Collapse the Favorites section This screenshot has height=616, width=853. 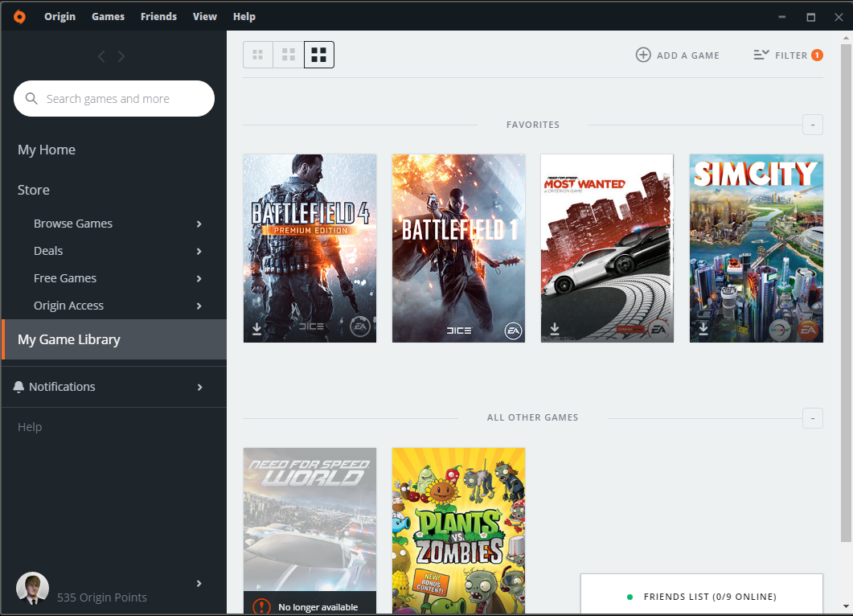point(812,125)
